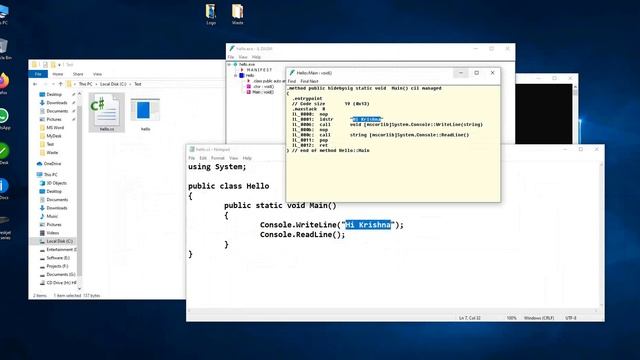Minimize the Hello::Main disassembly window
The image size is (640, 360).
461,73
